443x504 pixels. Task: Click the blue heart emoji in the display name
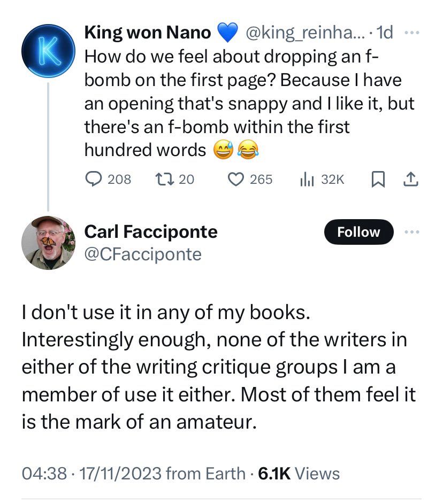[229, 32]
